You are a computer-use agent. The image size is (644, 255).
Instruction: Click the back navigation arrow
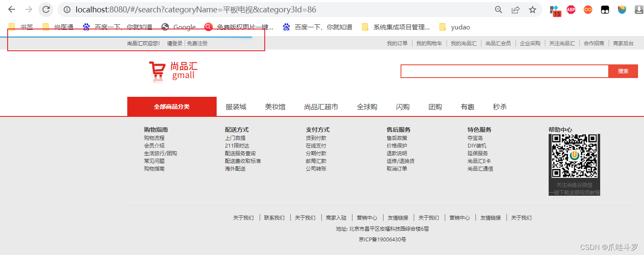tap(11, 9)
